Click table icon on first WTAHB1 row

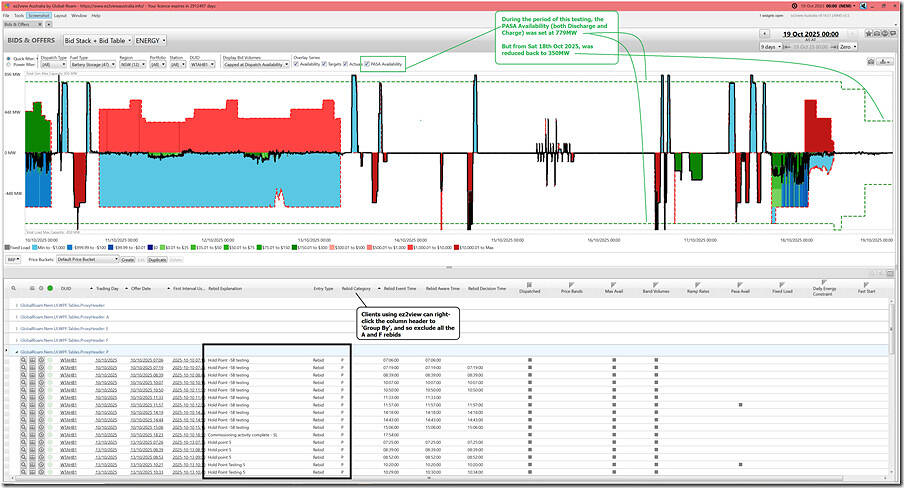pyautogui.click(x=32, y=360)
